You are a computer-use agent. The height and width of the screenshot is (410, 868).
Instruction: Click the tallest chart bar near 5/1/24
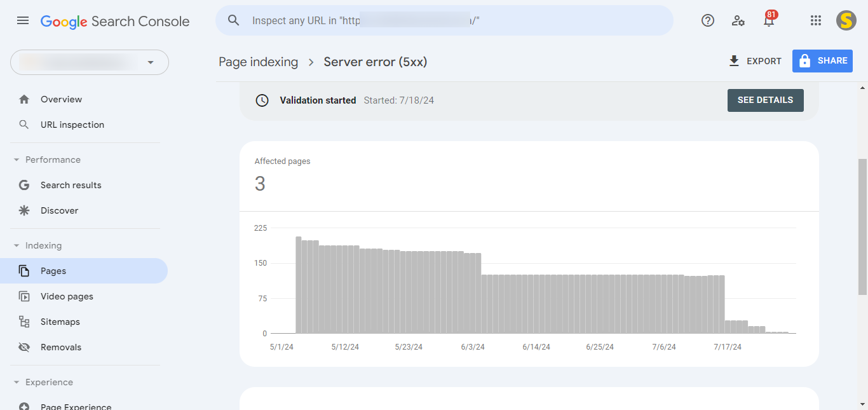pos(299,285)
